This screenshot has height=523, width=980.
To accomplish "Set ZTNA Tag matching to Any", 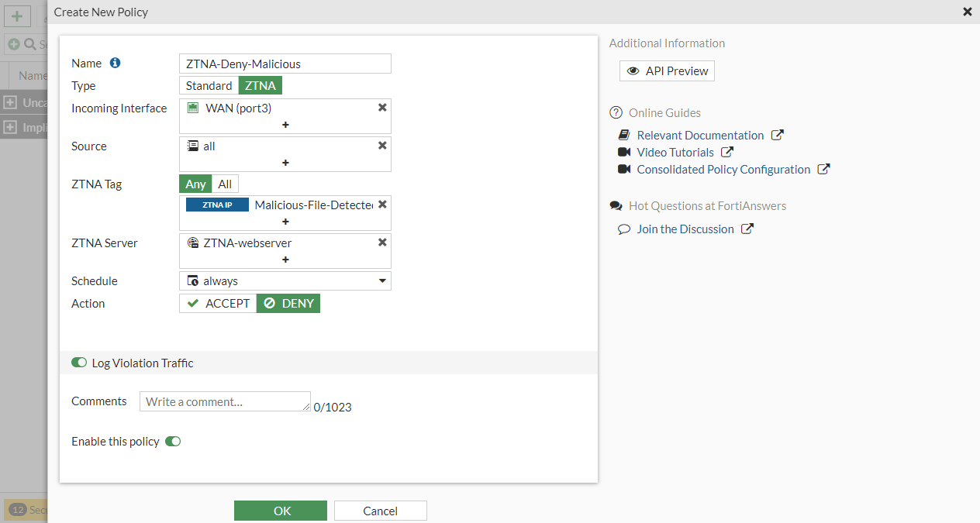I will 195,184.
